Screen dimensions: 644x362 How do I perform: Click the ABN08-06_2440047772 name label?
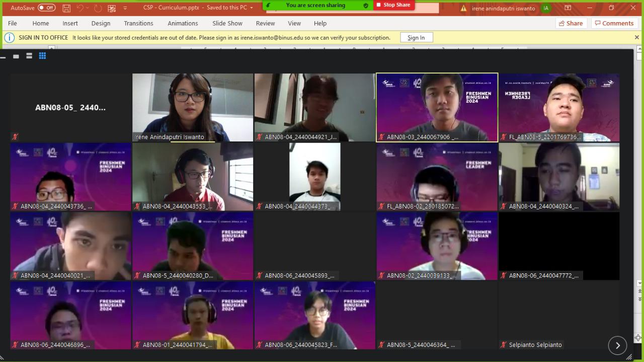pyautogui.click(x=543, y=276)
